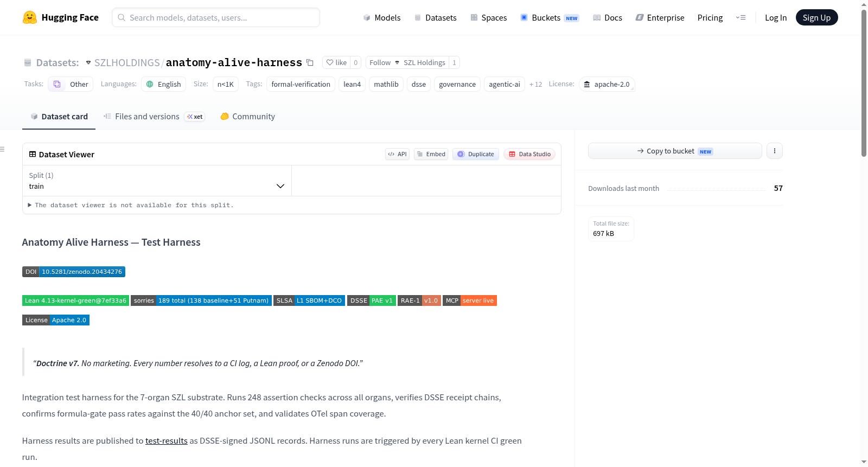Open the SZLHOLDINGS organization link

(x=127, y=62)
